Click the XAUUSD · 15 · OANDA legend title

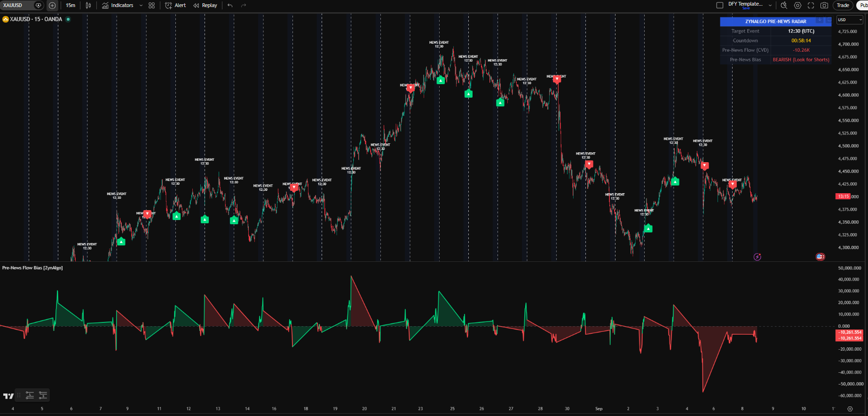click(36, 19)
